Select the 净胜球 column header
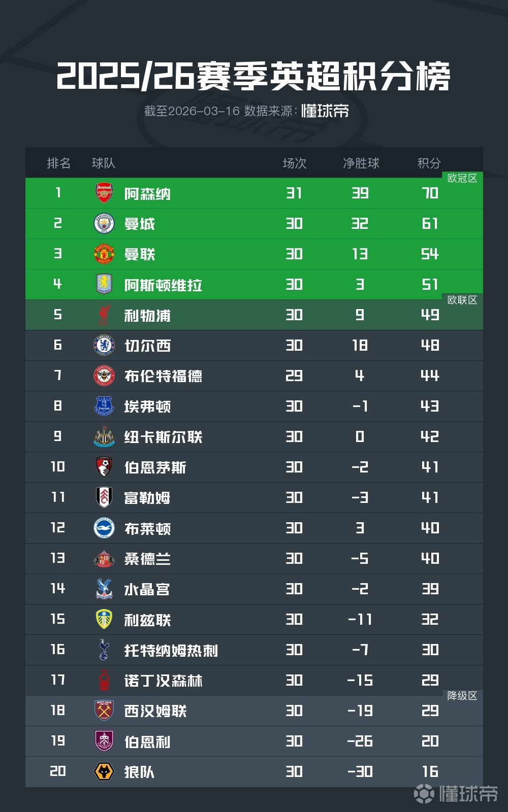Screen dimensions: 508x812 pyautogui.click(x=361, y=163)
